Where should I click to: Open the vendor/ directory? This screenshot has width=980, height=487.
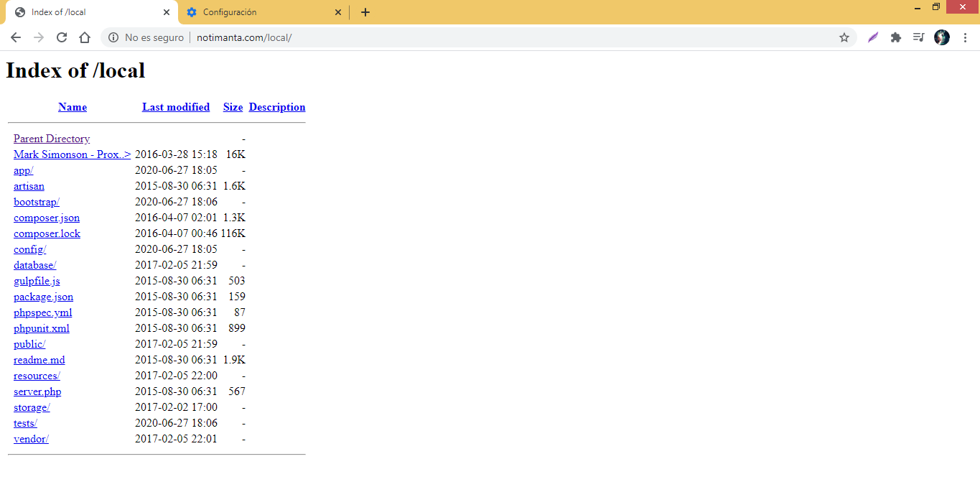tap(31, 439)
